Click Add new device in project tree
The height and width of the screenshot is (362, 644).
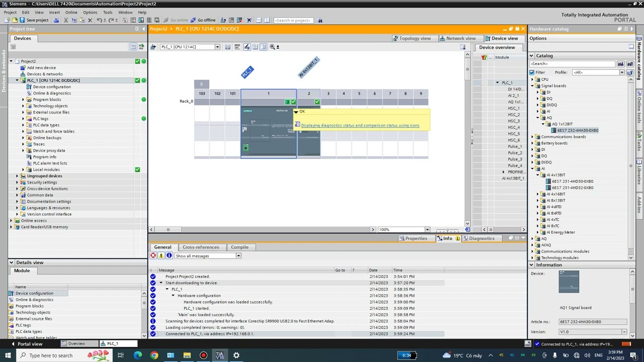tap(41, 67)
